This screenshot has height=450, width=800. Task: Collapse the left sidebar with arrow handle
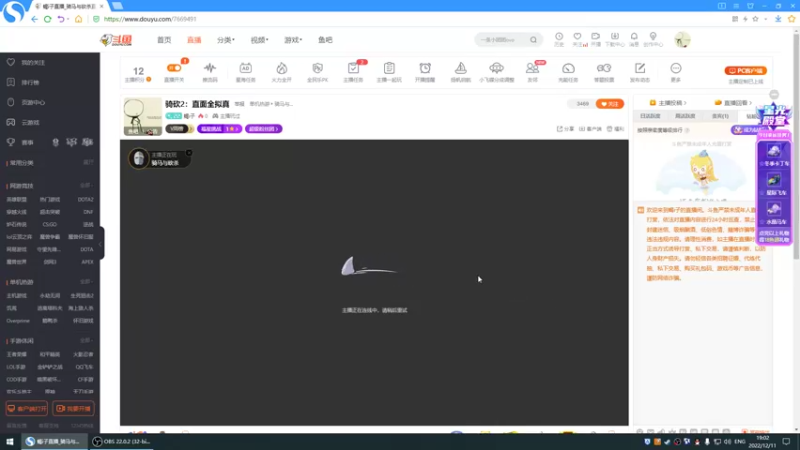(x=101, y=244)
